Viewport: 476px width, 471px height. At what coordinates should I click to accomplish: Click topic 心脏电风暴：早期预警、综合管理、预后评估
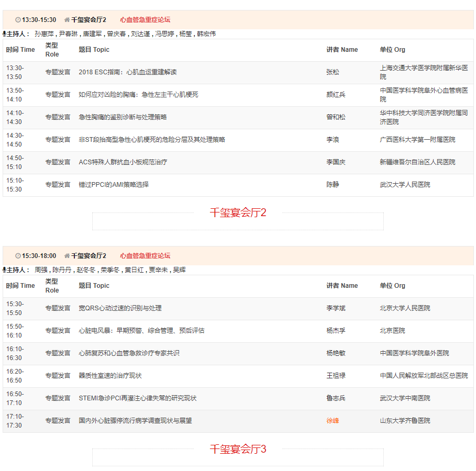click(x=141, y=331)
